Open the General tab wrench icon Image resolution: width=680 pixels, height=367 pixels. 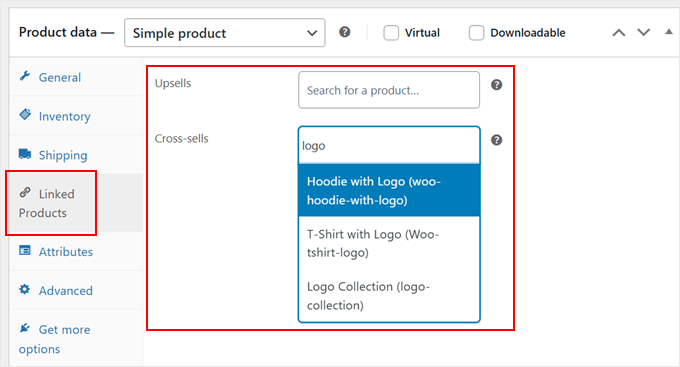point(25,76)
